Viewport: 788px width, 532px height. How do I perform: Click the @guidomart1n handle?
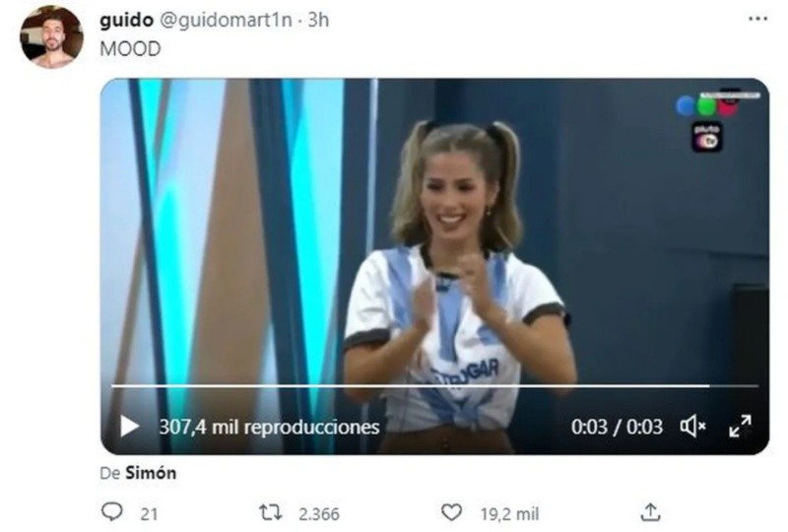226,20
